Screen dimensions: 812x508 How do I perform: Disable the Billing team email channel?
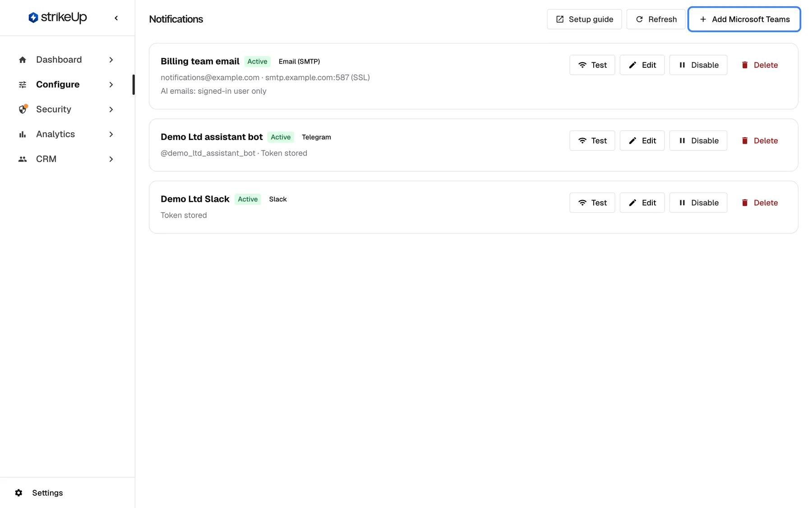tap(698, 65)
